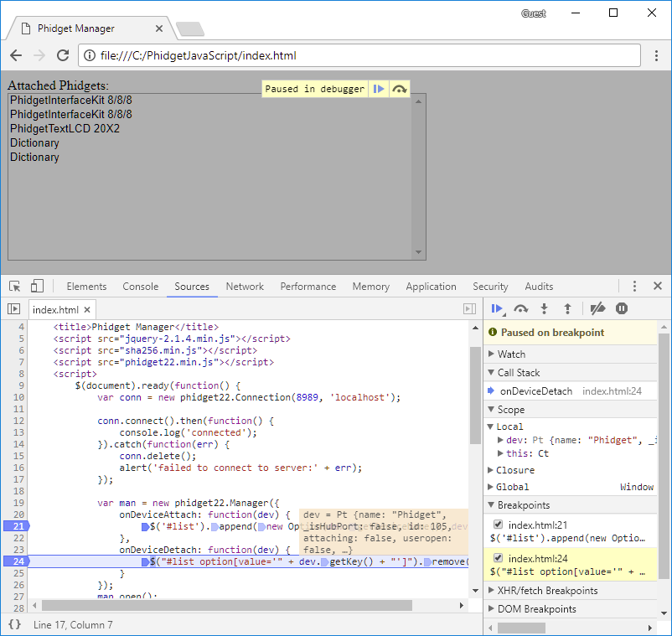
Task: Open the Application panel
Action: click(x=432, y=287)
